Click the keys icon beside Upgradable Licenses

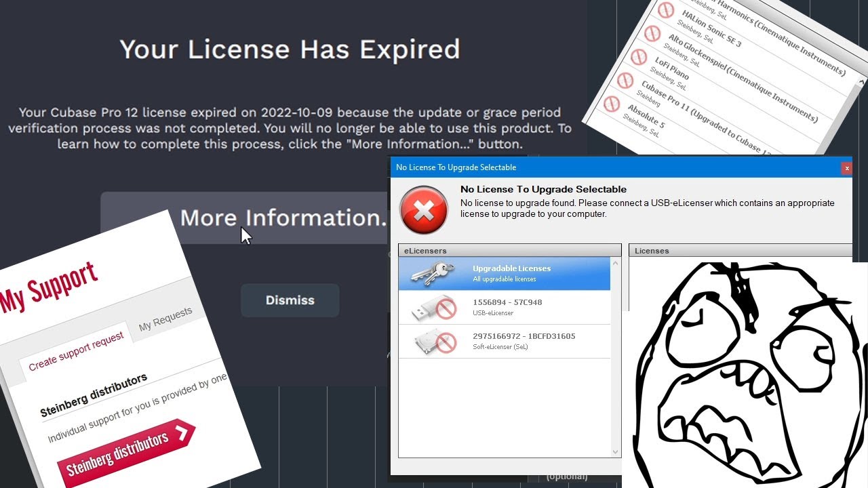coord(433,273)
